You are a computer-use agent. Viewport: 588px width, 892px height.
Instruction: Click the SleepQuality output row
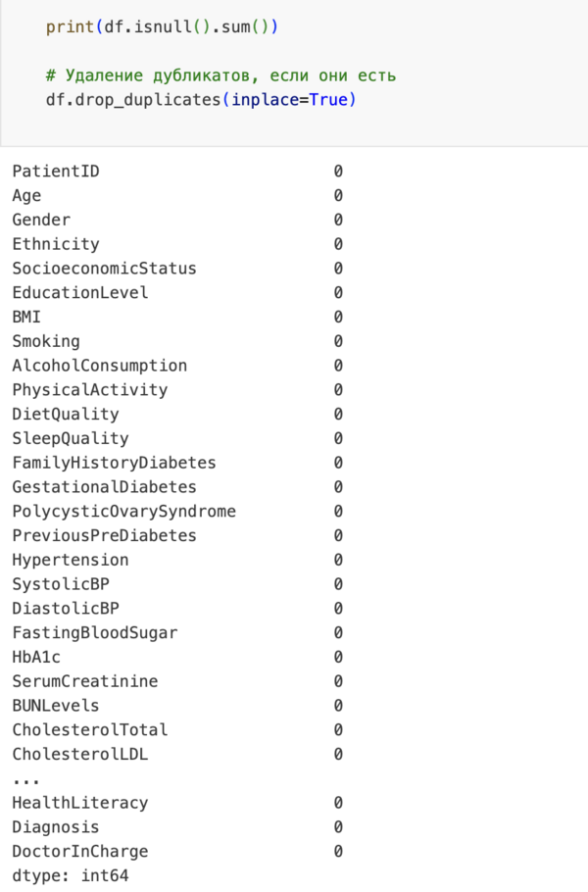tap(70, 438)
